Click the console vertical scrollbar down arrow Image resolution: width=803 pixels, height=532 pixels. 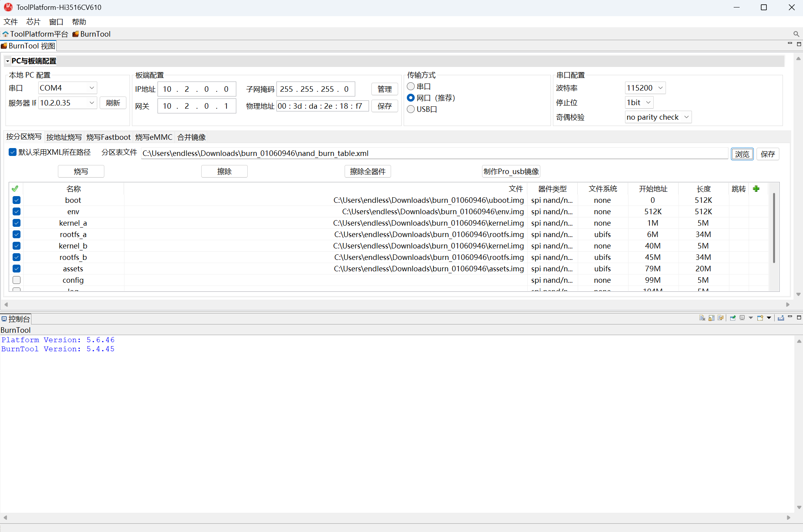pyautogui.click(x=799, y=507)
